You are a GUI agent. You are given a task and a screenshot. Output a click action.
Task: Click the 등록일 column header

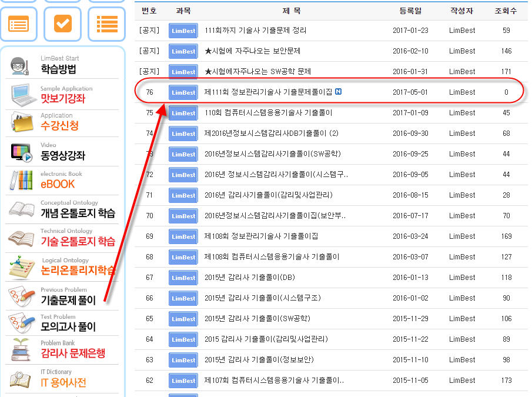pos(410,11)
